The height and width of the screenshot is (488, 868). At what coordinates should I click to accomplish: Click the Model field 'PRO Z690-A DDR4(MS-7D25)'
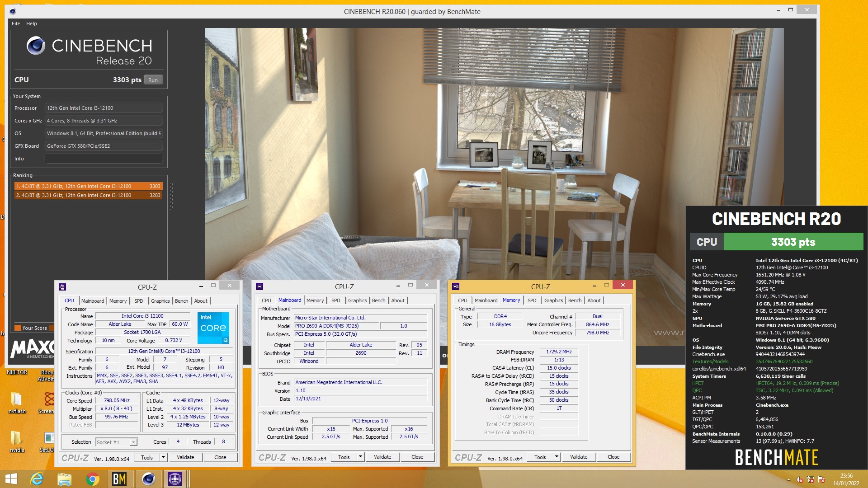coord(336,326)
